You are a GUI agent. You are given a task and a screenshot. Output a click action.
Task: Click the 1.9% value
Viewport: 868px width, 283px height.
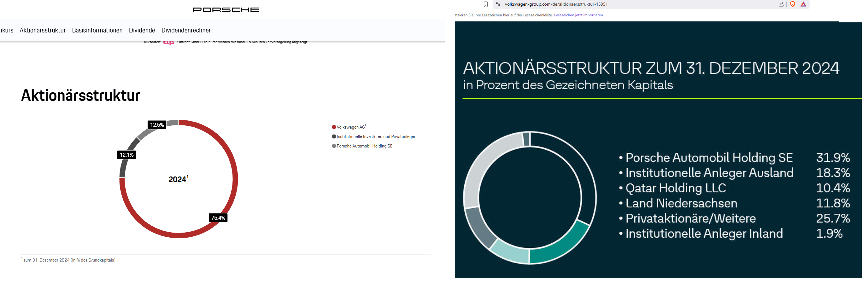829,233
